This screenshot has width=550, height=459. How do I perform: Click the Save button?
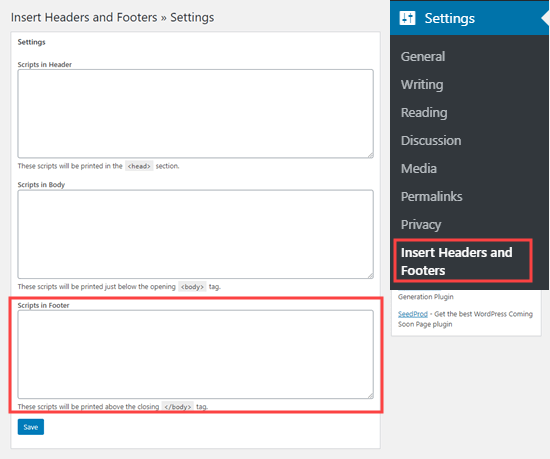pyautogui.click(x=31, y=427)
